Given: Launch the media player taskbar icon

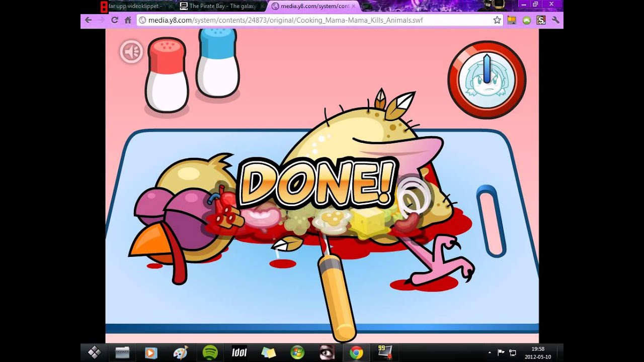Looking at the screenshot, I should pos(151,352).
